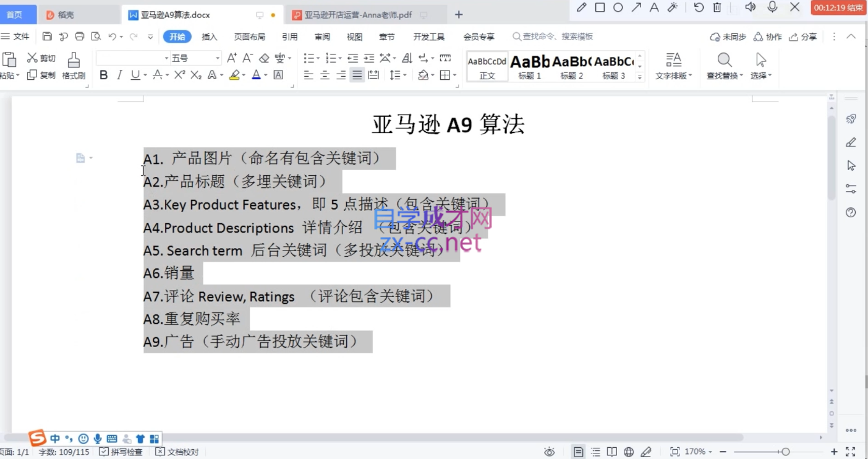Click the zoom slider handle in status bar
Image resolution: width=868 pixels, height=459 pixels.
coord(785,452)
